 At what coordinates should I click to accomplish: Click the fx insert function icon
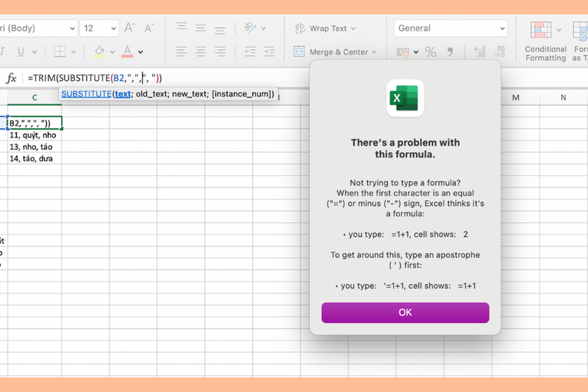click(11, 78)
